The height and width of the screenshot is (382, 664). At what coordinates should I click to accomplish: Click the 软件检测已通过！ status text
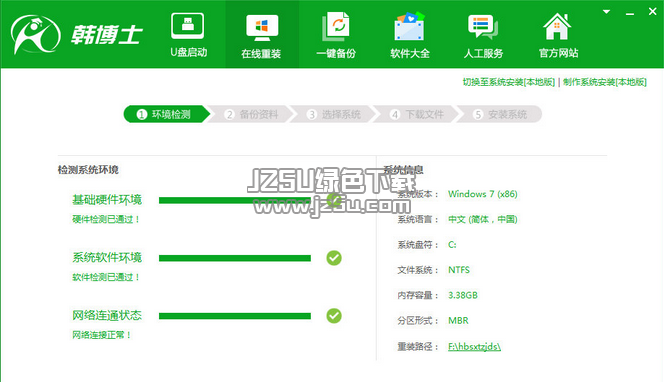pyautogui.click(x=106, y=277)
